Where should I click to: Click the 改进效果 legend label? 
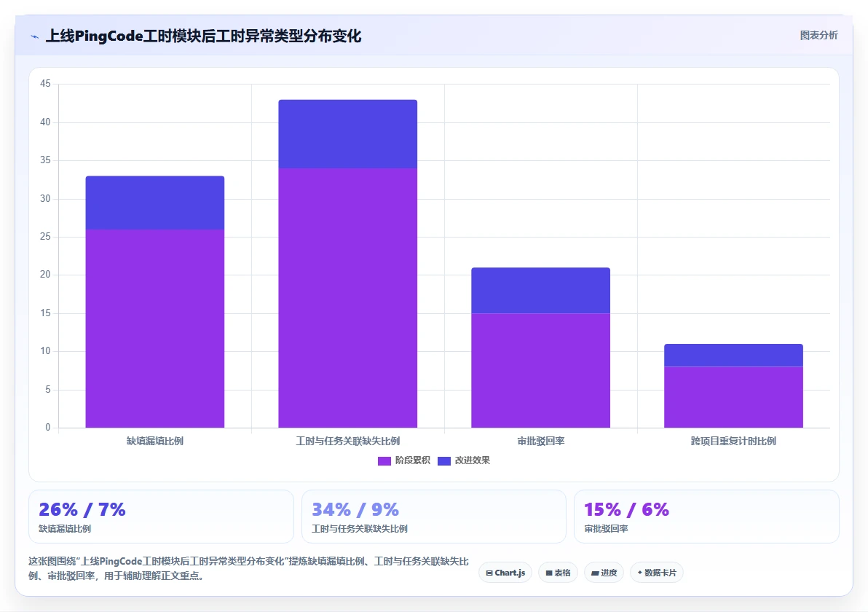pyautogui.click(x=472, y=460)
